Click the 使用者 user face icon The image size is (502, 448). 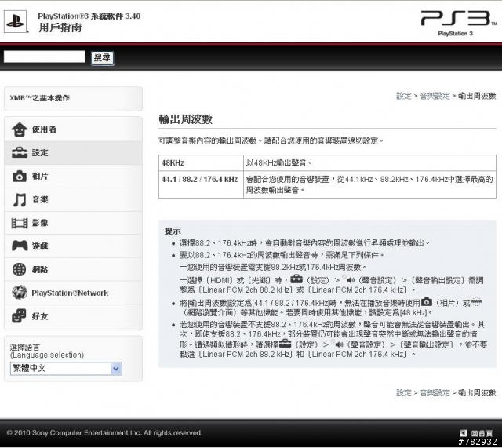[x=19, y=129]
